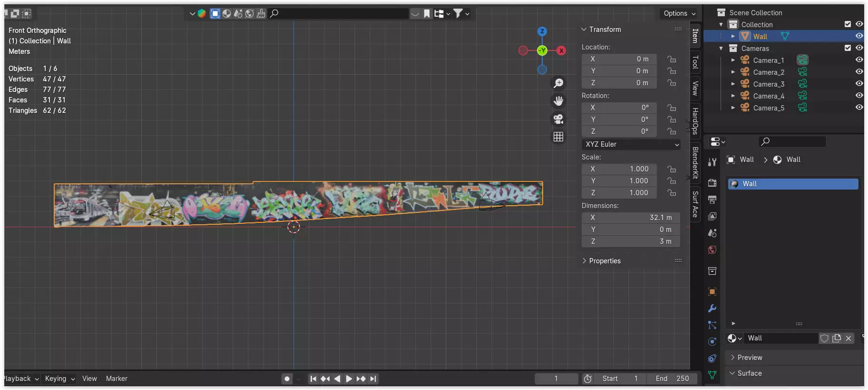Open XYZ Euler rotation mode dropdown
This screenshot has height=390, width=868.
(x=631, y=144)
